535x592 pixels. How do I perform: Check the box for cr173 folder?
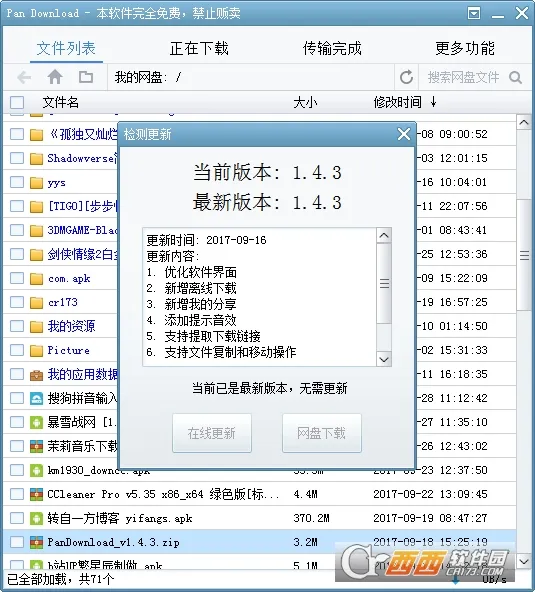[17, 302]
